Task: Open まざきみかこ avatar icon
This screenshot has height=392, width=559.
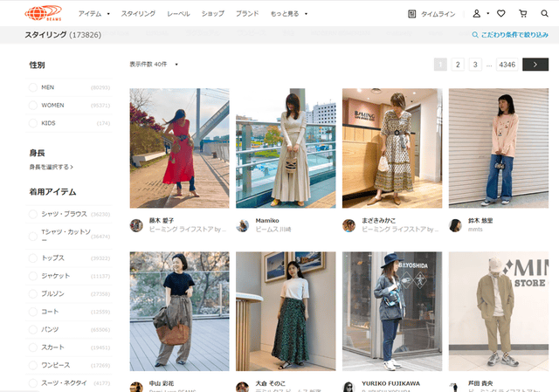Action: click(349, 225)
